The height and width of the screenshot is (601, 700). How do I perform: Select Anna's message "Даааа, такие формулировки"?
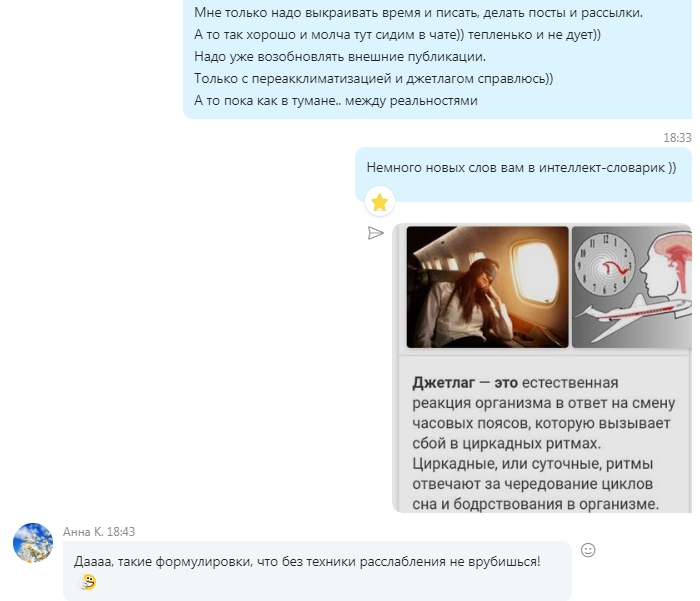[x=307, y=561]
